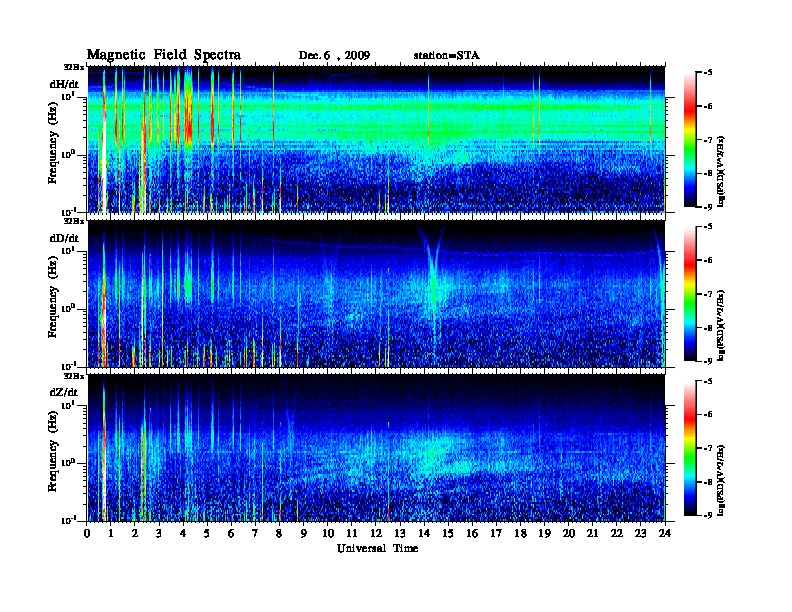Viewport: 792px width, 612px height.
Task: Click the log(PSD) label beside dZ/dt color bar
Action: click(x=721, y=480)
